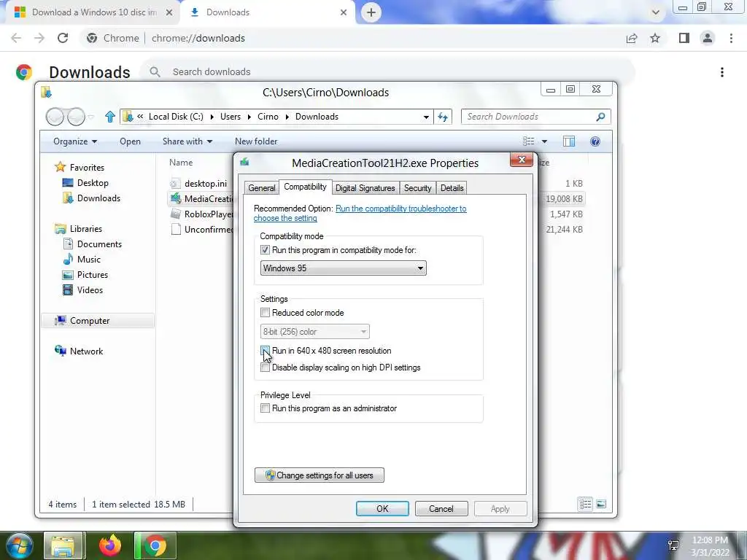Switch to Chrome on the taskbar
This screenshot has height=560, width=747.
point(155,545)
